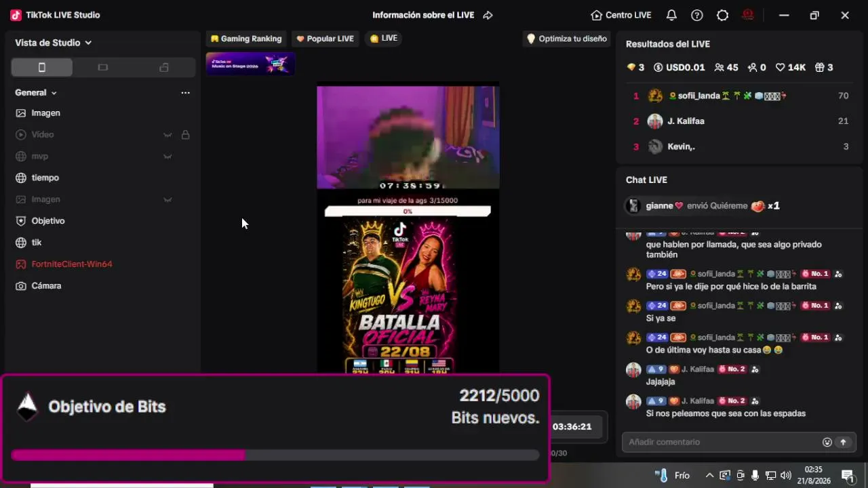Show the hidden Video source

pos(167,135)
